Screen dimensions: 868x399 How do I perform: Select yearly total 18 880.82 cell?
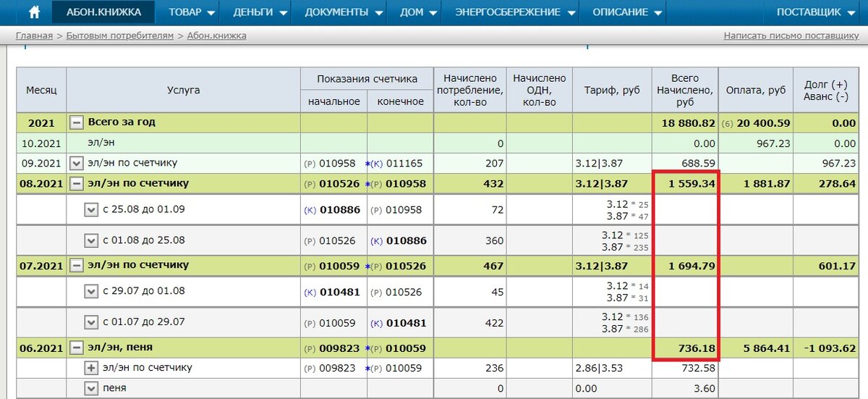(685, 123)
